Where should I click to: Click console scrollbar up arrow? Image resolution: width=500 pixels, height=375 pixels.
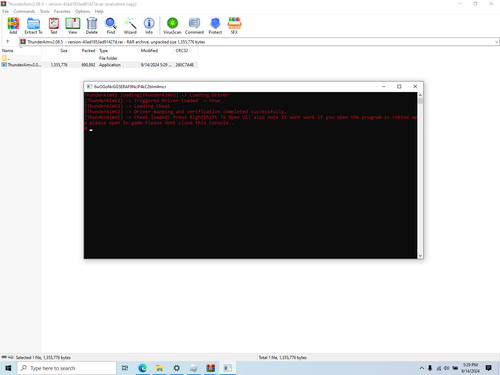click(420, 95)
